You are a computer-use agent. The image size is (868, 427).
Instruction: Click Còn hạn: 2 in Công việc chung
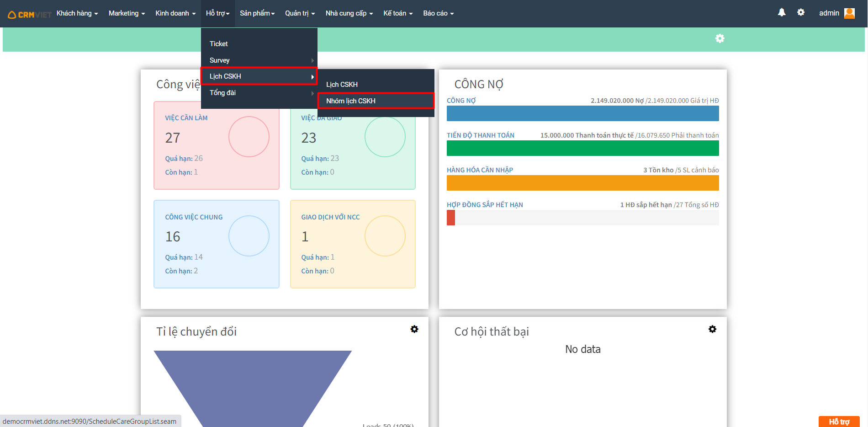coord(181,271)
